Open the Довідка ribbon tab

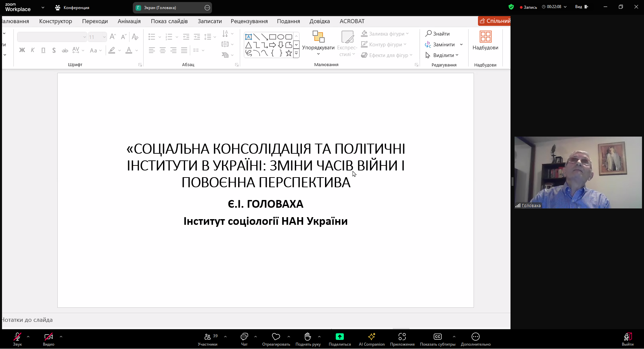pyautogui.click(x=320, y=21)
